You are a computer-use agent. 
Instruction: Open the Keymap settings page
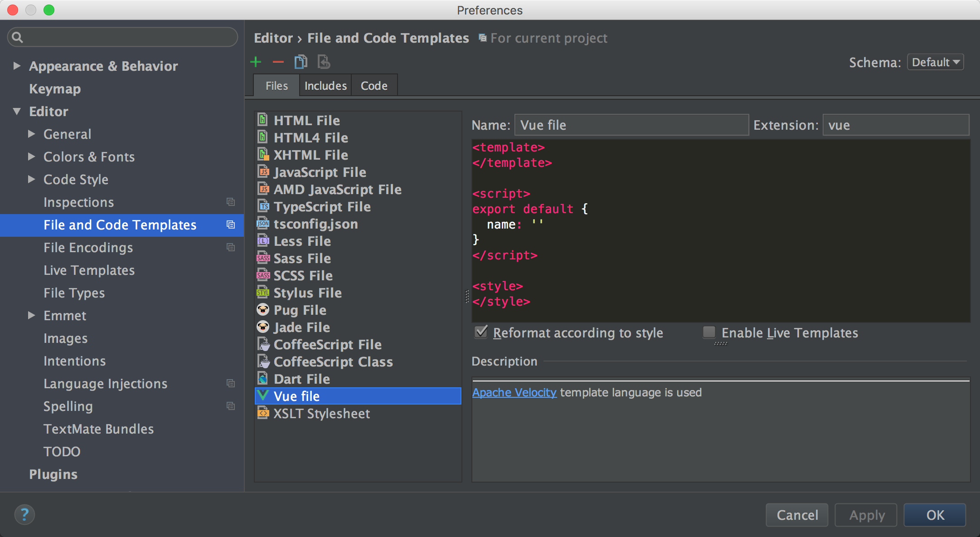point(55,89)
